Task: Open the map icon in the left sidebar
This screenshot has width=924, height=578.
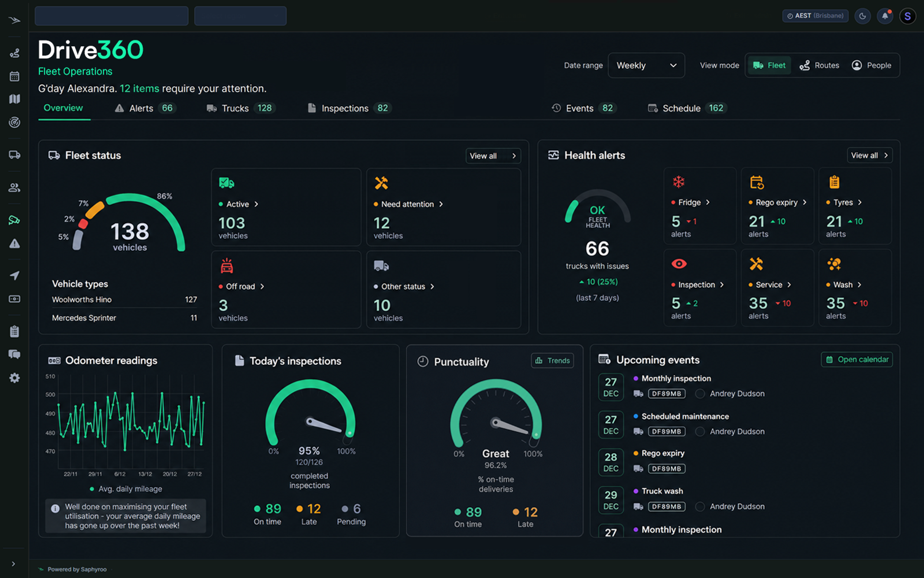Action: coord(14,99)
